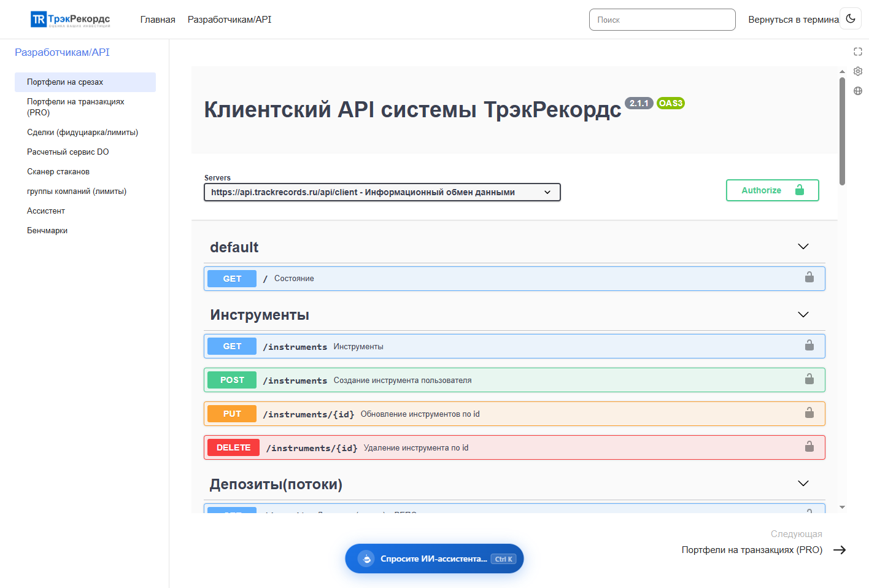
Task: Click the scrollbar down arrow
Action: tap(842, 507)
